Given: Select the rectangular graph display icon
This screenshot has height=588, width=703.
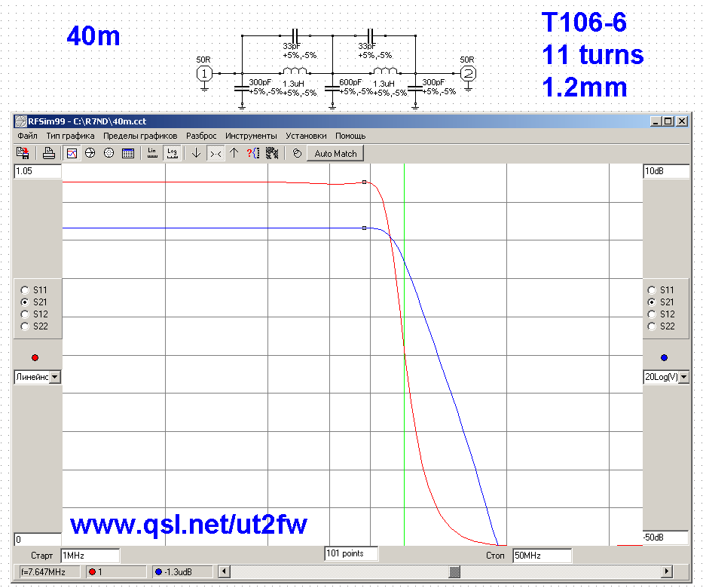Looking at the screenshot, I should coord(72,153).
